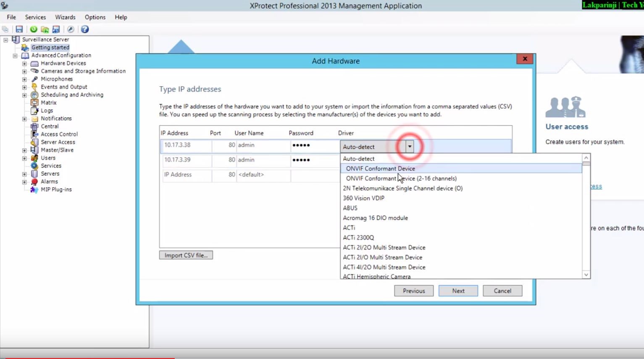
Task: Click the Logs notepad icon
Action: pos(34,111)
